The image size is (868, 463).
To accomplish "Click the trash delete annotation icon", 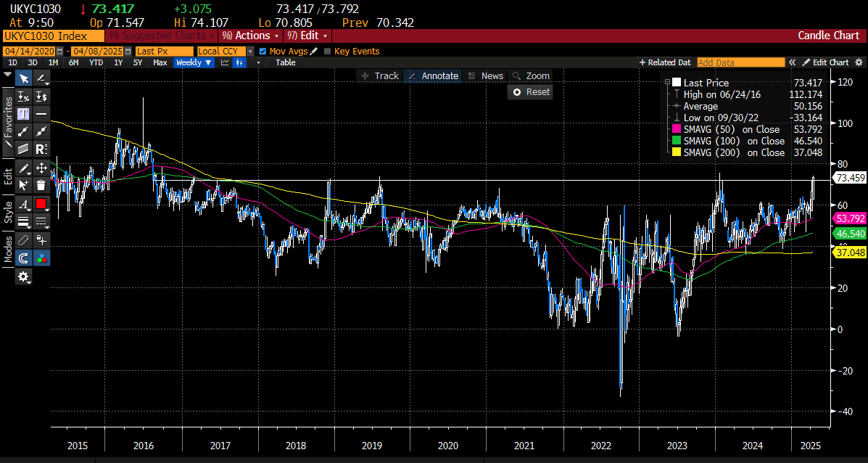I will point(41,185).
